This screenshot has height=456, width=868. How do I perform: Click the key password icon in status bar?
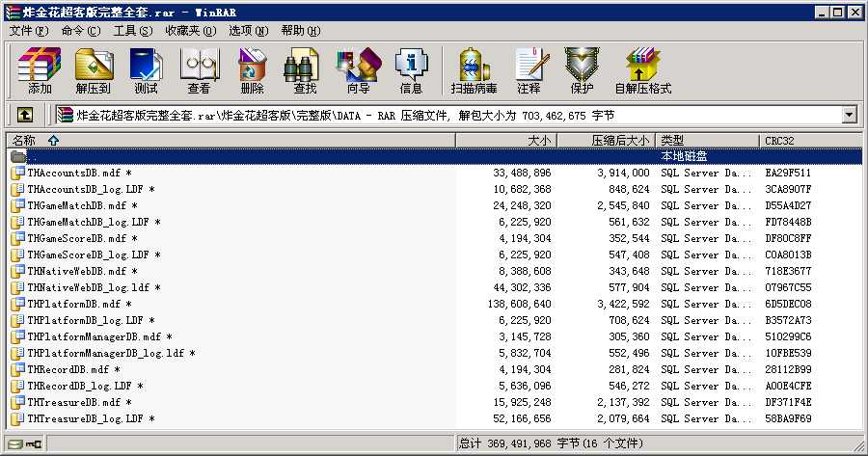point(34,443)
